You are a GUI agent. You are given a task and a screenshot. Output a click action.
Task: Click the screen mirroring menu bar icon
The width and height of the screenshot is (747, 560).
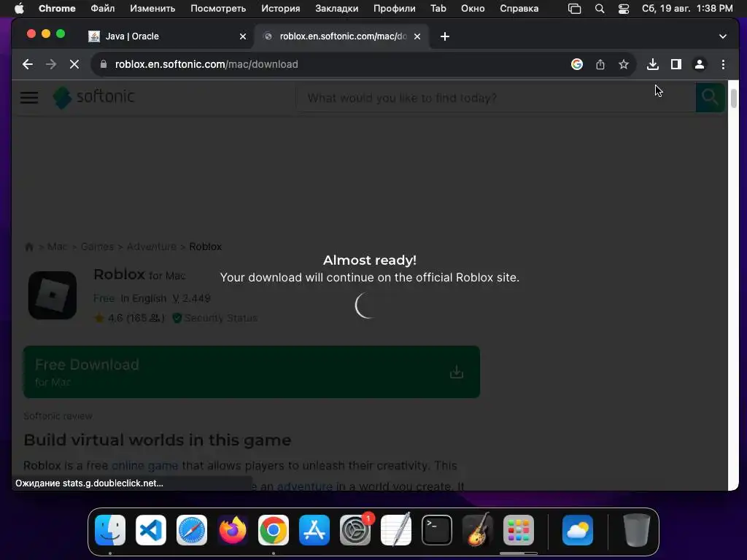(575, 9)
